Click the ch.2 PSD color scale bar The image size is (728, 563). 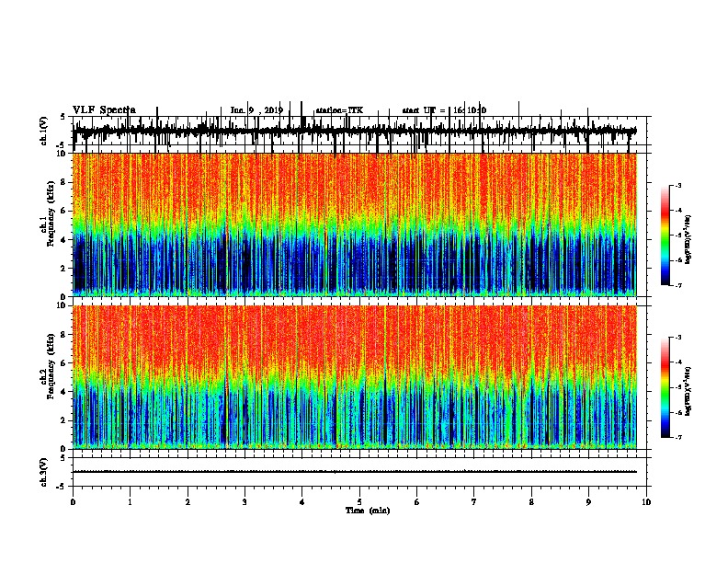coord(665,387)
